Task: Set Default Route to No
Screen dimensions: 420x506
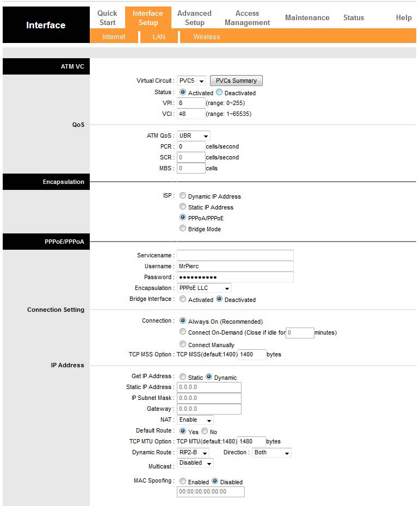Action: pos(205,431)
